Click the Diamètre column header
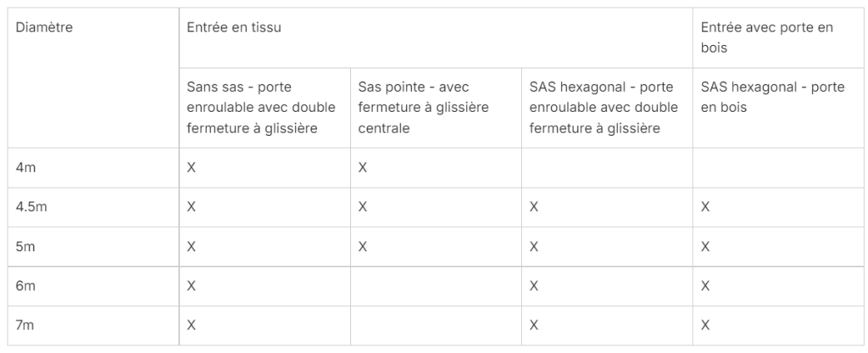The height and width of the screenshot is (353, 868). pyautogui.click(x=45, y=28)
